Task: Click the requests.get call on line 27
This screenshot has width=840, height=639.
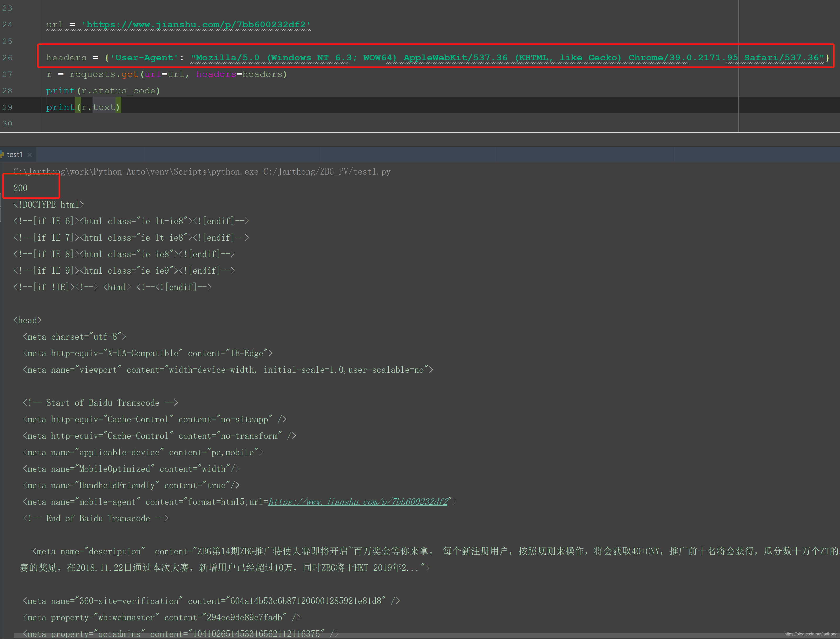Action: 104,74
